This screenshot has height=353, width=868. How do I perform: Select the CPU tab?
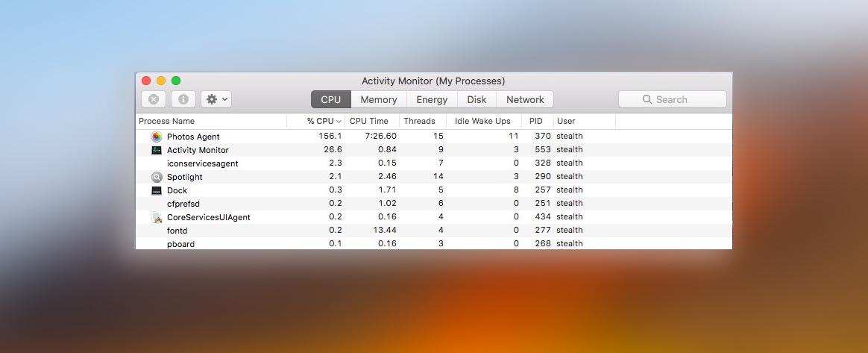[x=330, y=99]
